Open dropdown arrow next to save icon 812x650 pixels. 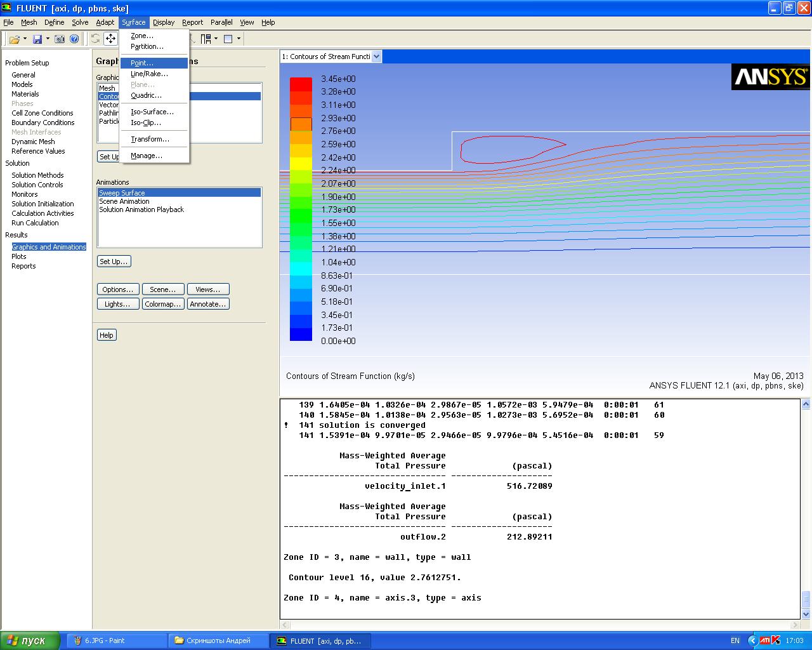point(47,39)
